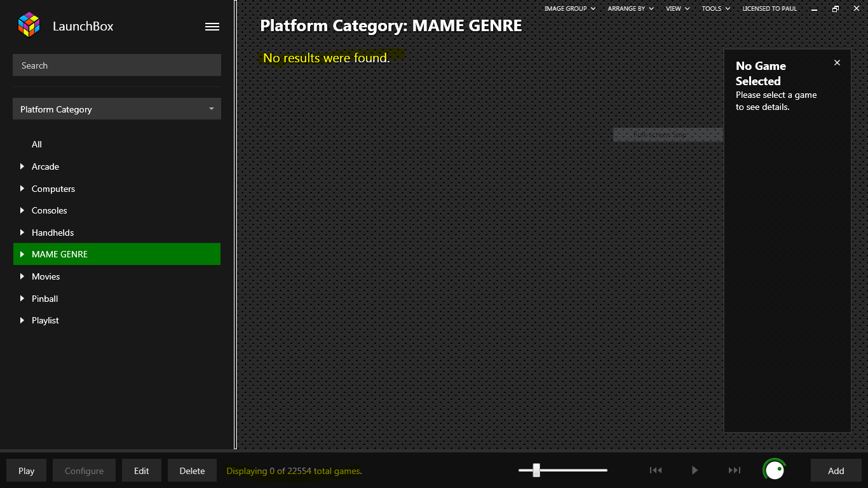Click the green volume knob
The width and height of the screenshot is (868, 488).
click(x=774, y=470)
